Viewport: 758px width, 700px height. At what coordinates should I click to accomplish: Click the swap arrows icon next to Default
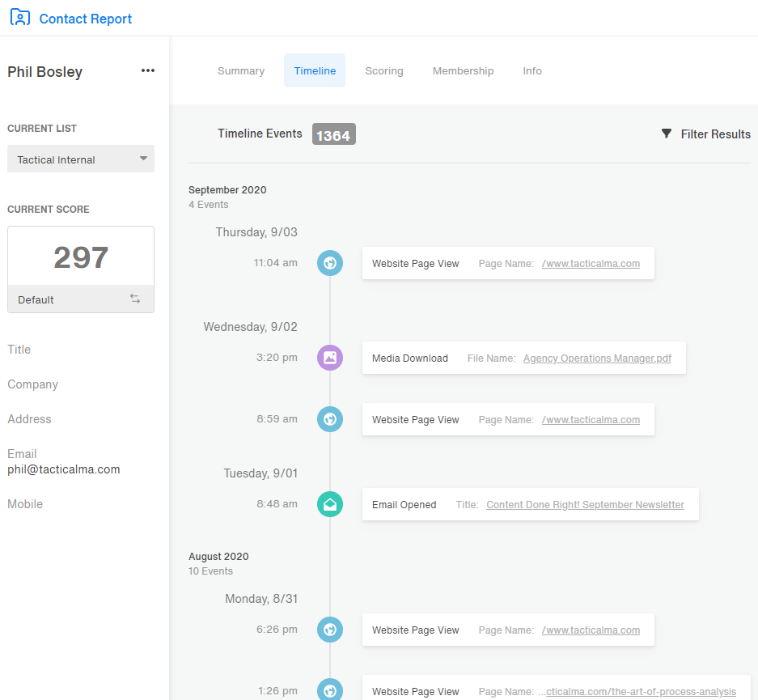point(135,299)
